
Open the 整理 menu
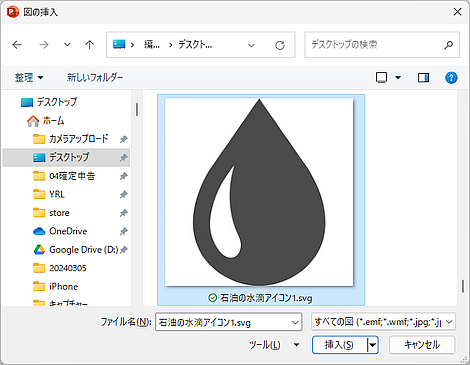click(x=29, y=78)
